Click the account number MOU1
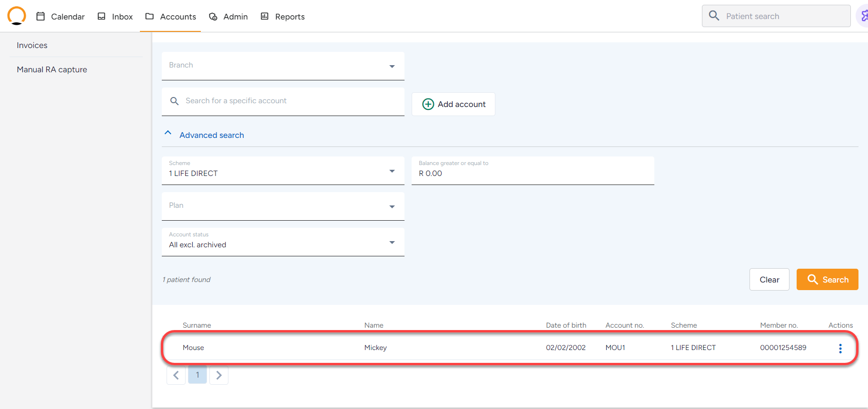 point(615,348)
